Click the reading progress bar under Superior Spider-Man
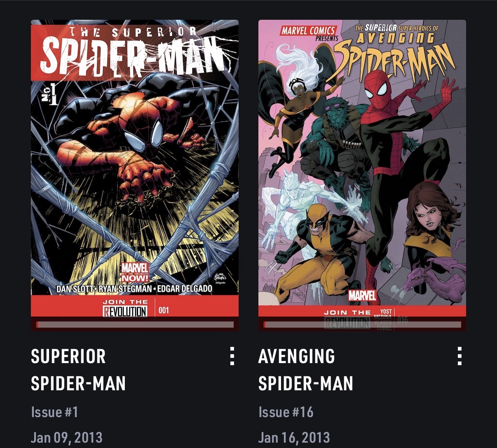Screen dimensions: 497x448 pyautogui.click(x=135, y=325)
